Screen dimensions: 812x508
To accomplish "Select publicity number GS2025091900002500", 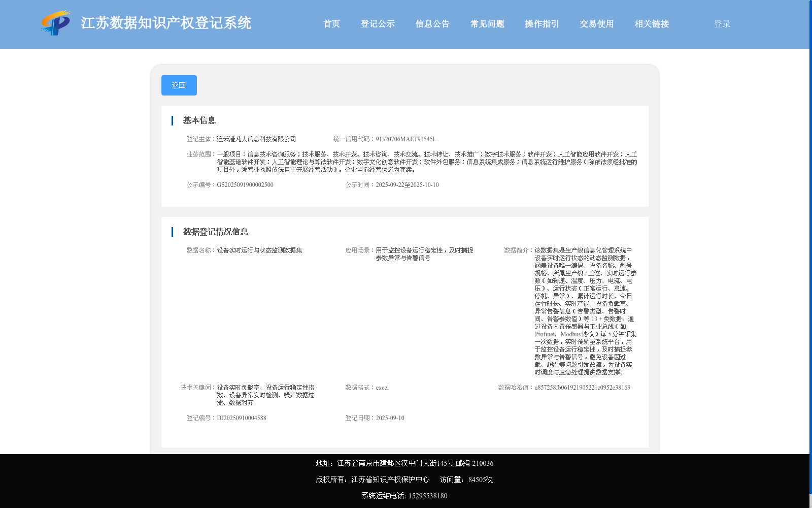I will [245, 185].
